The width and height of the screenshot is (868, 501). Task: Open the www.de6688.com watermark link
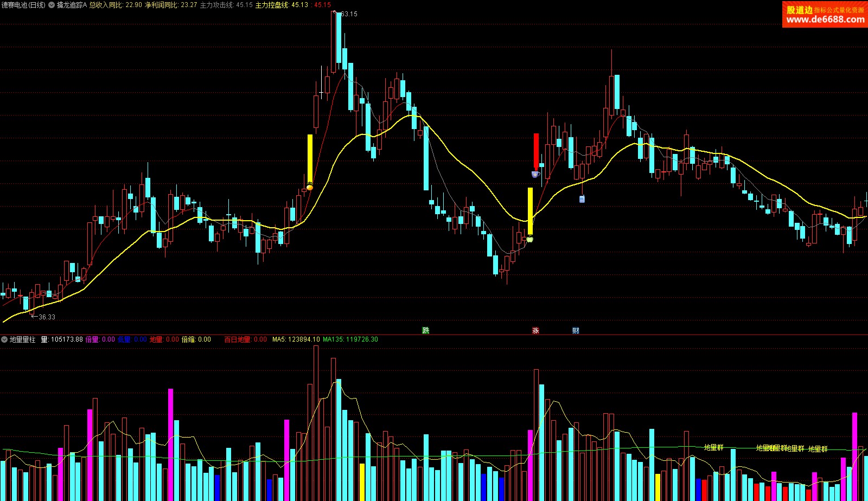coord(825,20)
